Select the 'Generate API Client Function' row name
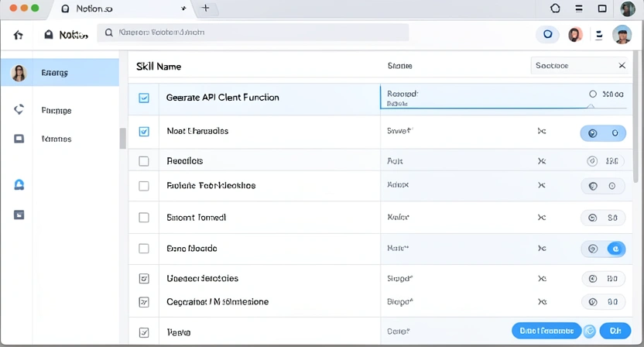The height and width of the screenshot is (347, 644). pyautogui.click(x=223, y=98)
